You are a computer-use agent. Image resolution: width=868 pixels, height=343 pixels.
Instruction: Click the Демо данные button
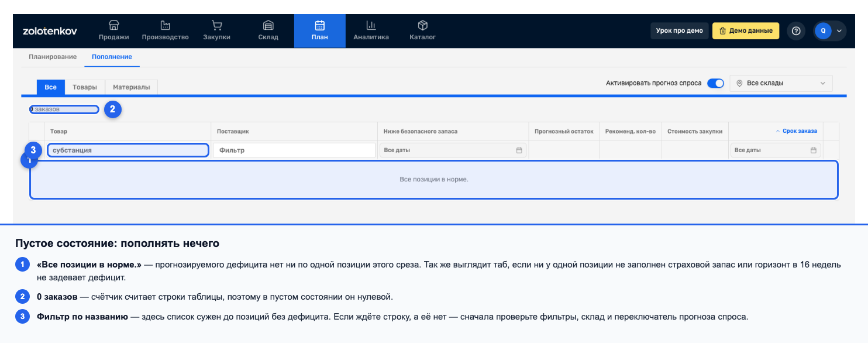745,30
